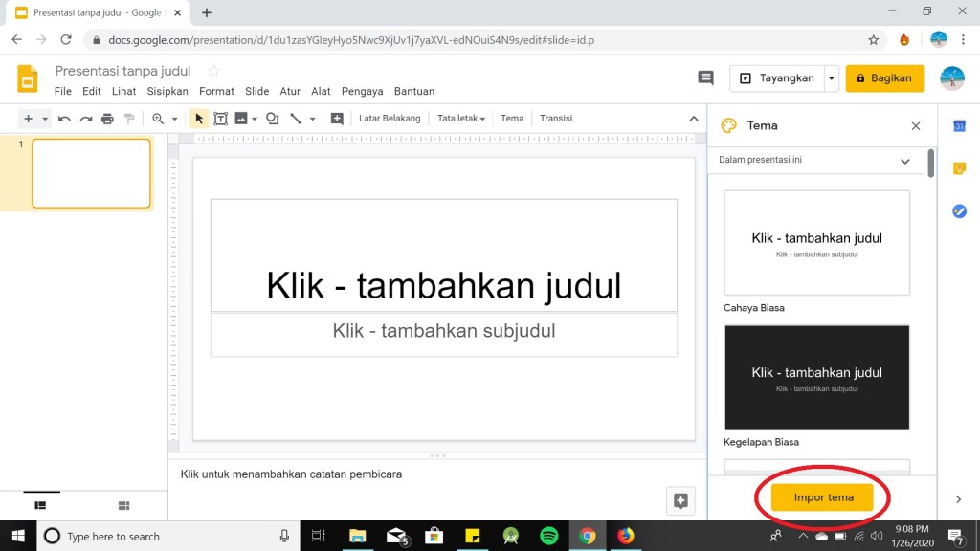Open the Sisipkan menu
The image size is (980, 551).
pyautogui.click(x=167, y=92)
